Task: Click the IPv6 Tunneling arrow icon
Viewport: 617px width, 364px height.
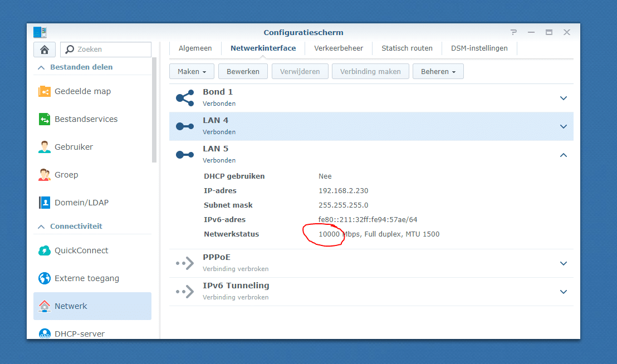Action: click(x=185, y=291)
